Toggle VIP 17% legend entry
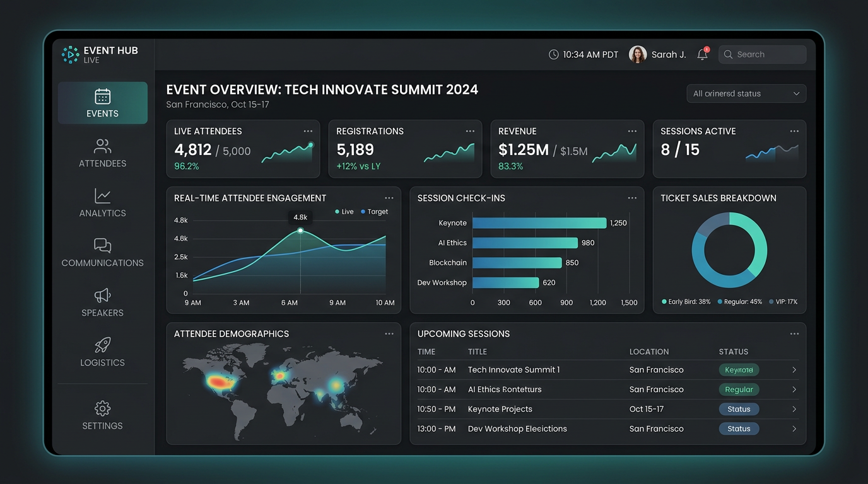The image size is (868, 484). coord(783,302)
